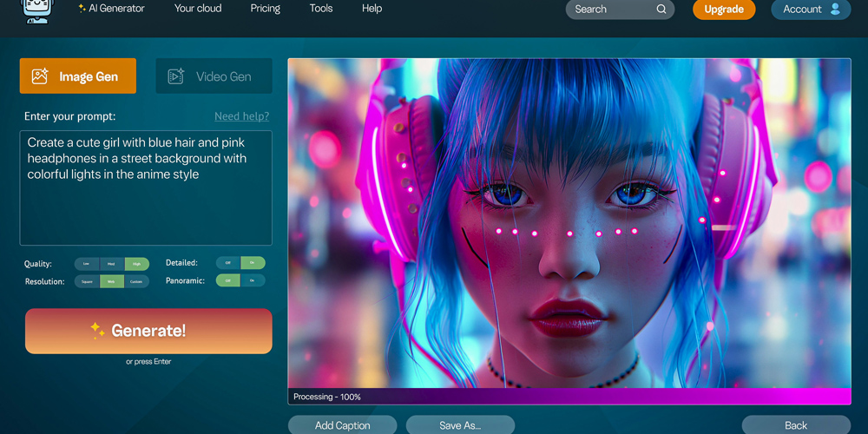Screen dimensions: 868x434
Task: Click the Image Gen picture icon
Action: click(40, 76)
